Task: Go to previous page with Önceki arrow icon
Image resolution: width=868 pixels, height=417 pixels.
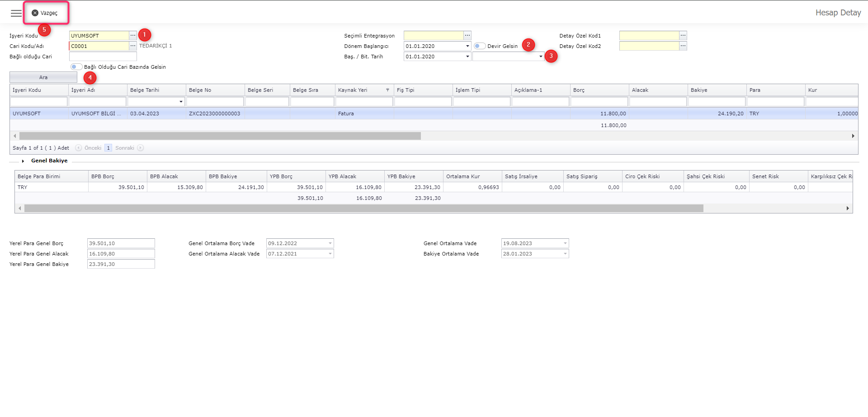Action: (79, 148)
